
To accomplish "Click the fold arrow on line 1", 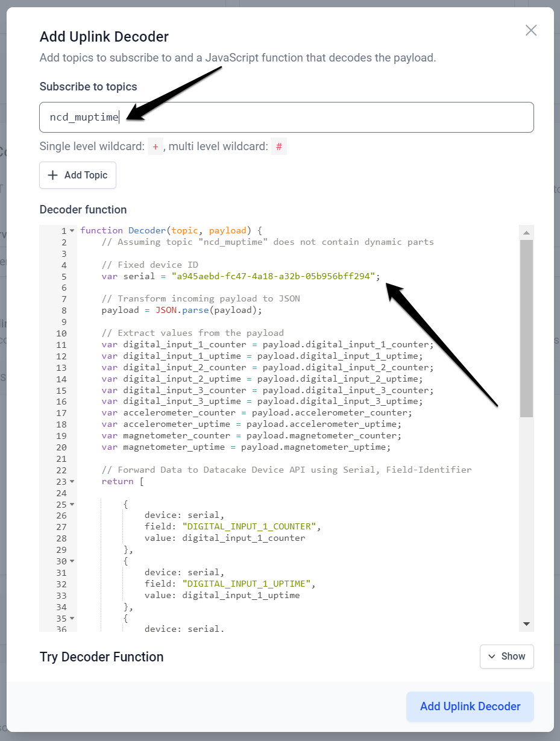I will pos(72,230).
